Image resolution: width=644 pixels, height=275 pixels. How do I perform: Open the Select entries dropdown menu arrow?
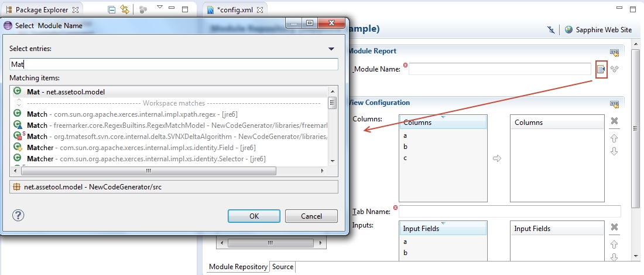pyautogui.click(x=331, y=49)
